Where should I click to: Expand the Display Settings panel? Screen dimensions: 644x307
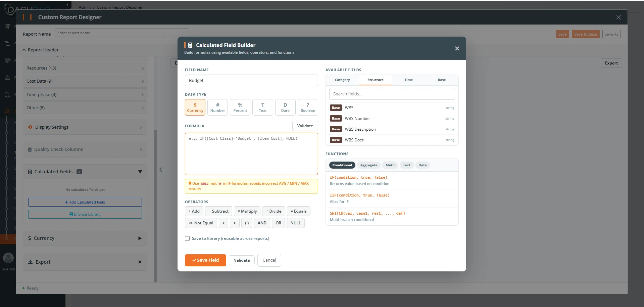85,127
